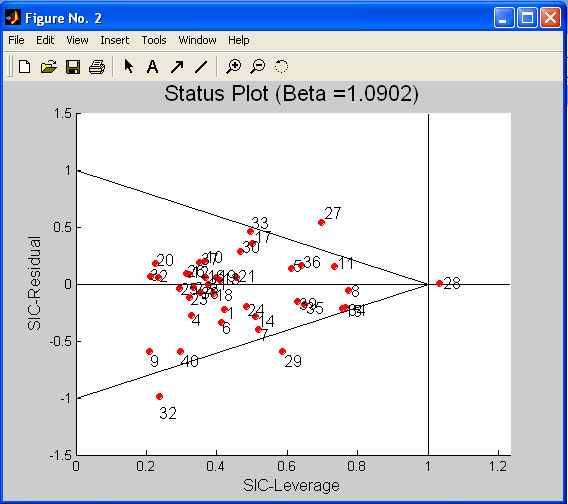The height and width of the screenshot is (504, 568).
Task: Choose the Insert Arrow tool
Action: [x=177, y=67]
